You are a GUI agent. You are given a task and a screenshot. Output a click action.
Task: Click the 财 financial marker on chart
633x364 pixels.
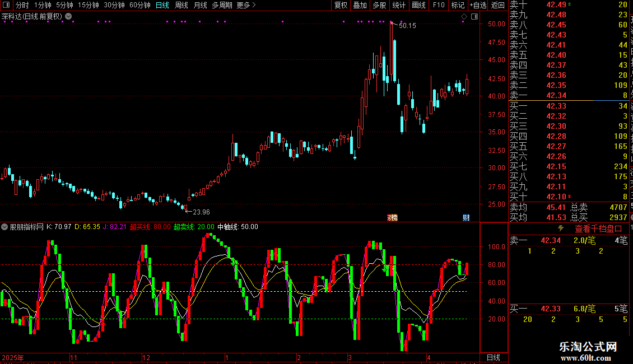click(466, 217)
